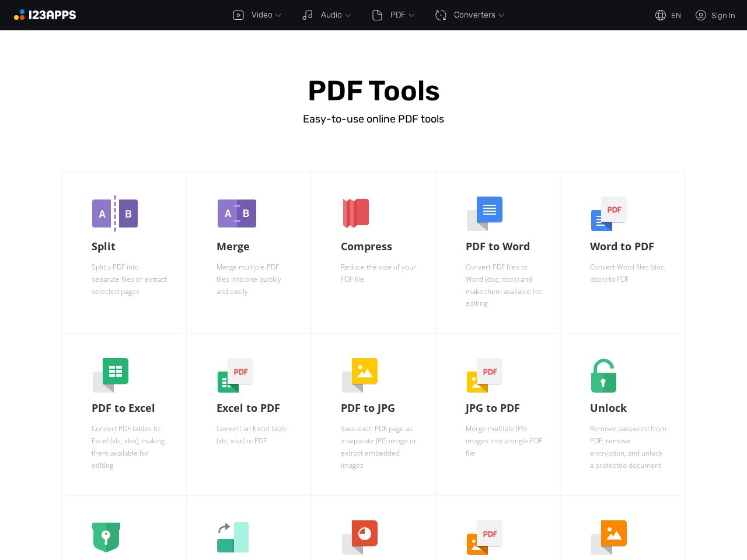This screenshot has width=747, height=560.
Task: Open the Word to PDF icon
Action: pyautogui.click(x=609, y=213)
